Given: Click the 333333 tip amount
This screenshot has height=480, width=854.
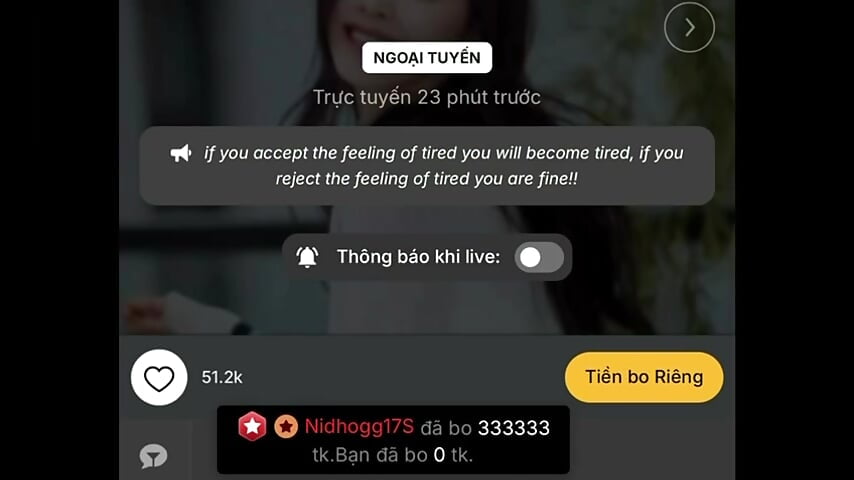Looking at the screenshot, I should (514, 428).
